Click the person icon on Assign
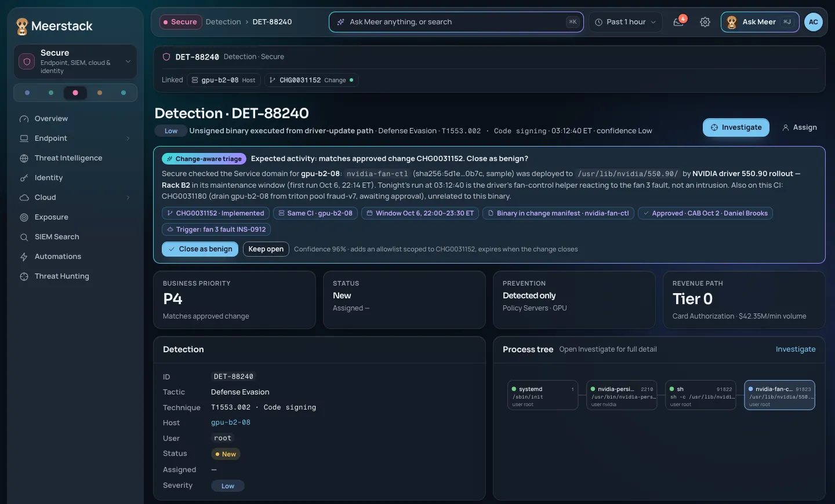This screenshot has height=504, width=835. pyautogui.click(x=786, y=127)
